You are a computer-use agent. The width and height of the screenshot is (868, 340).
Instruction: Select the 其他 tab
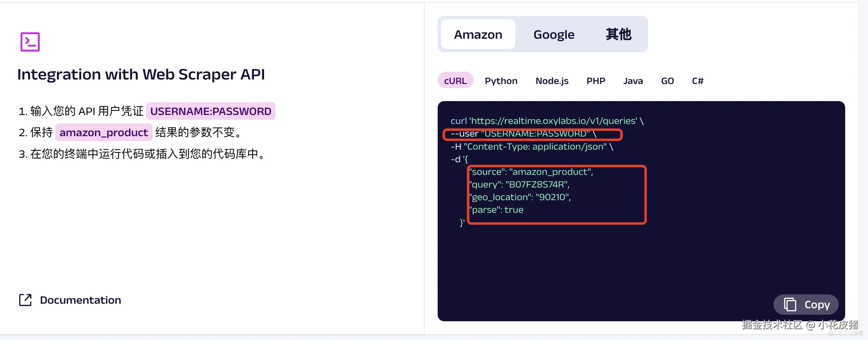click(618, 35)
